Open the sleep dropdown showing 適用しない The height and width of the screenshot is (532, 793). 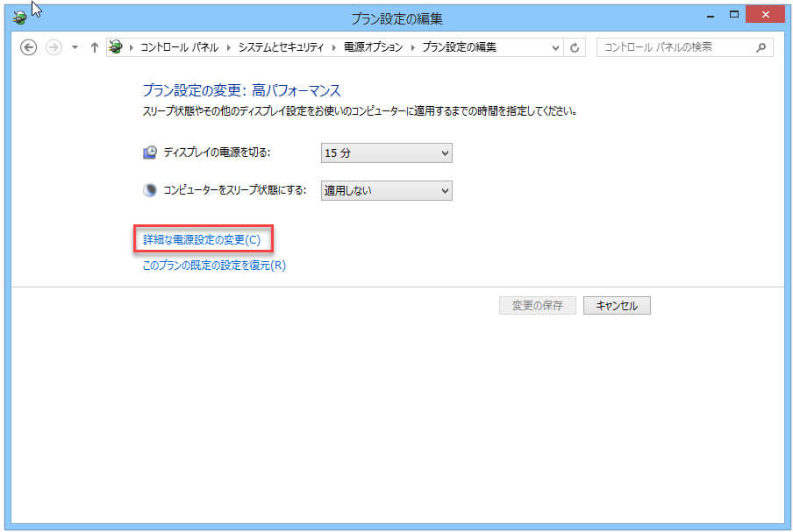pyautogui.click(x=386, y=190)
